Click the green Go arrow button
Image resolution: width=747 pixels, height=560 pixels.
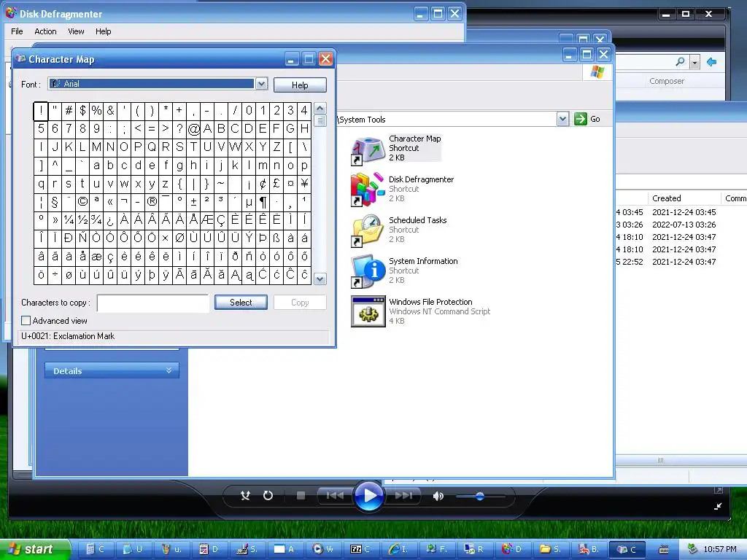coord(580,119)
